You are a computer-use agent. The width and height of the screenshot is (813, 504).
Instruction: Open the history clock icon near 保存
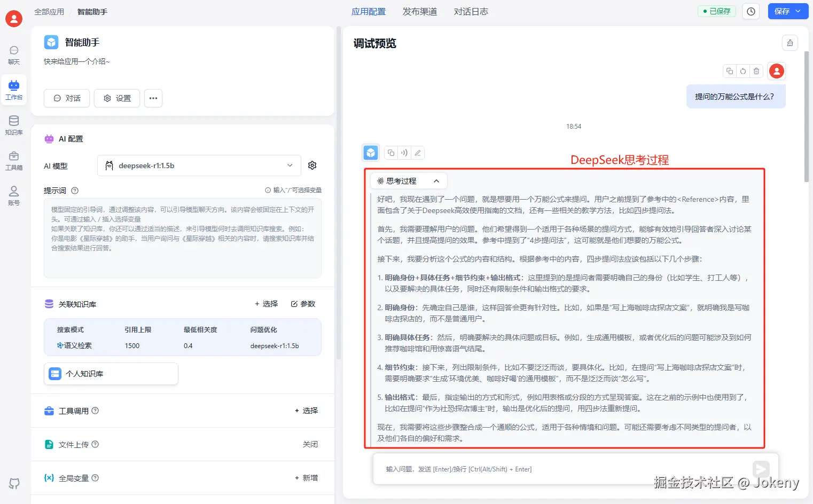[751, 11]
